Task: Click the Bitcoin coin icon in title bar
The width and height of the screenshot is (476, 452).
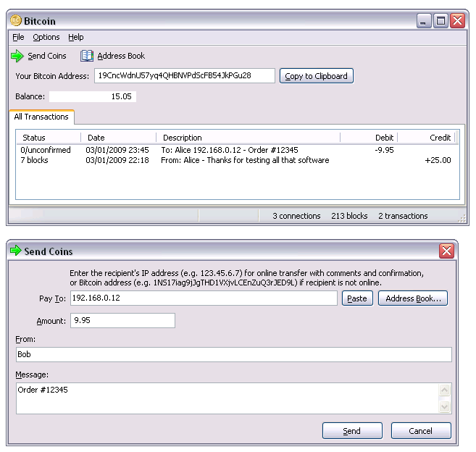Action: [x=16, y=20]
